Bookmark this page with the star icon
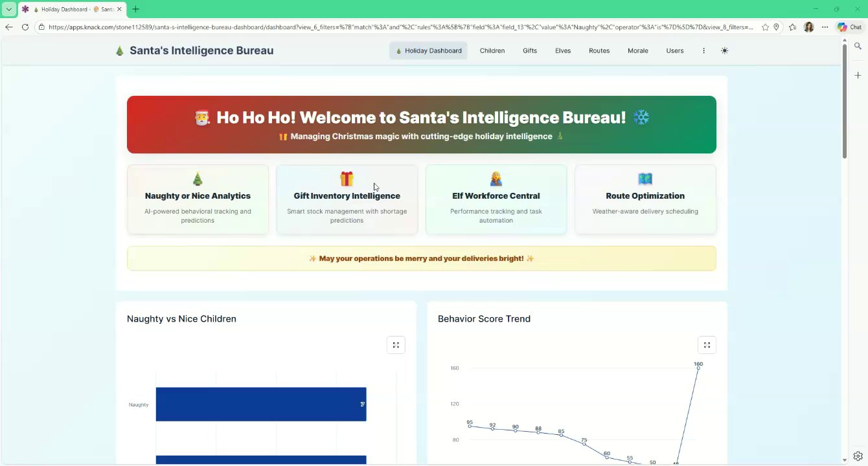Image resolution: width=868 pixels, height=466 pixels. point(765,27)
